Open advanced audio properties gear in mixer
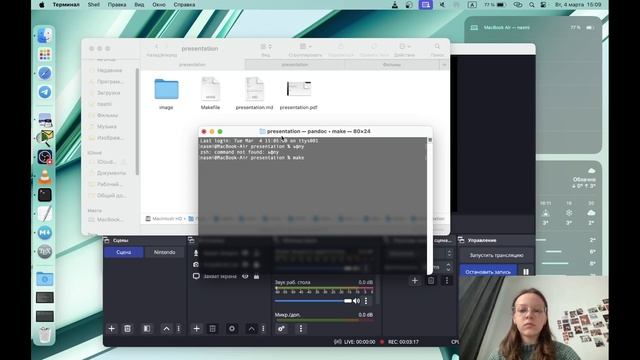Screen dimensions: 640x360 [x=281, y=329]
